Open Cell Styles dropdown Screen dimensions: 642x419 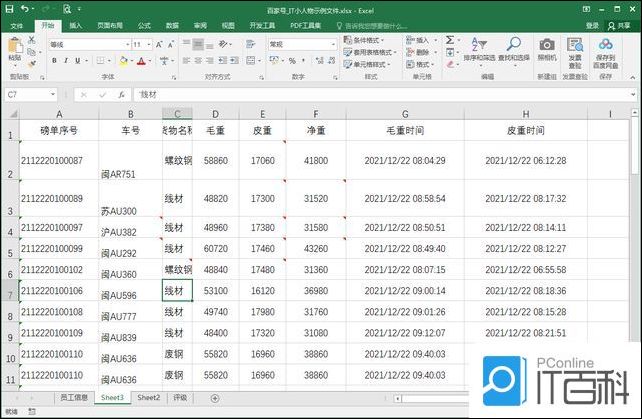pyautogui.click(x=367, y=64)
